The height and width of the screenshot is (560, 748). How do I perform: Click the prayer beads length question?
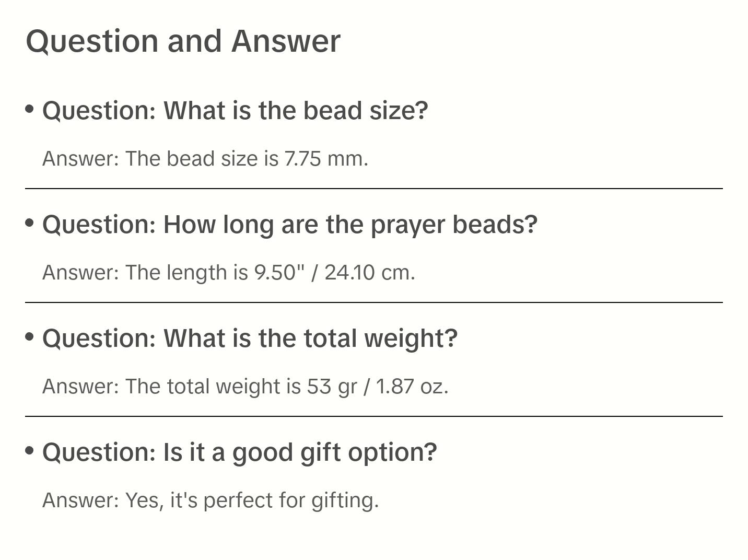tap(290, 225)
